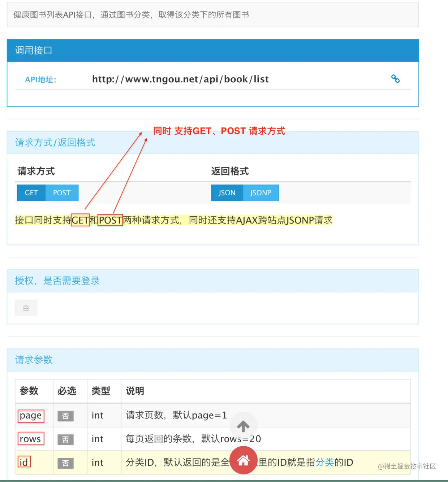Switch to the 请求方式 column header
Image resolution: width=448 pixels, height=482 pixels.
[35, 171]
